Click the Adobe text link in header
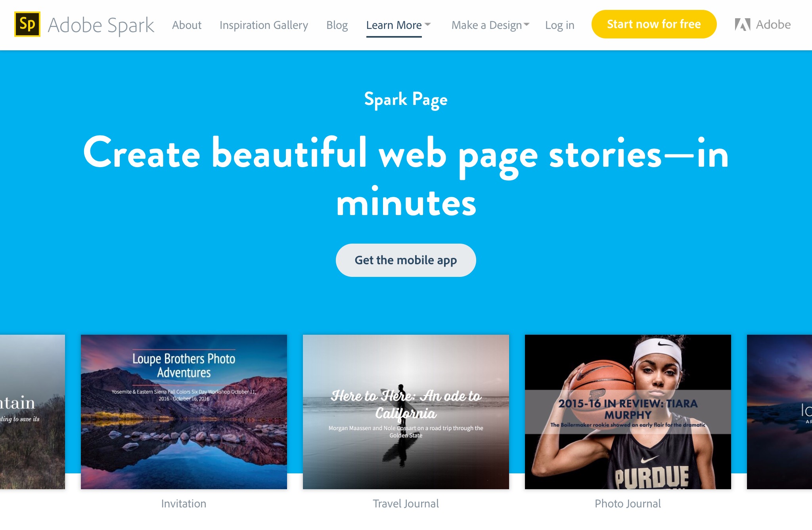This screenshot has width=812, height=530. tap(773, 25)
